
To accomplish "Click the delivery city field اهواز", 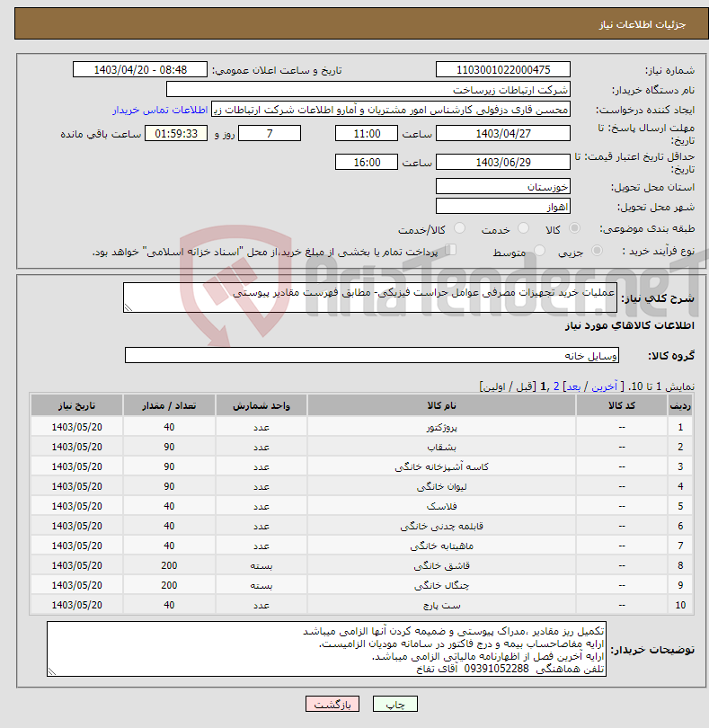I will (x=503, y=206).
